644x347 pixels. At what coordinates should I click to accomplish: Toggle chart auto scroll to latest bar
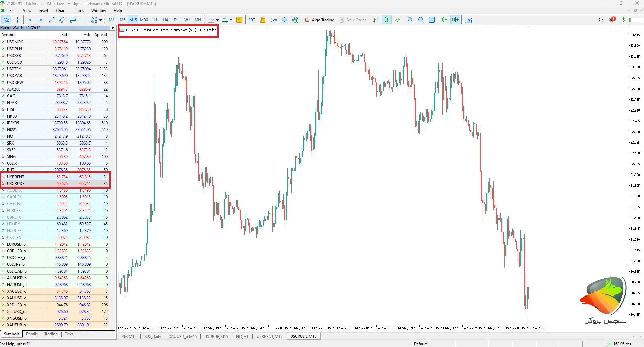coord(445,20)
